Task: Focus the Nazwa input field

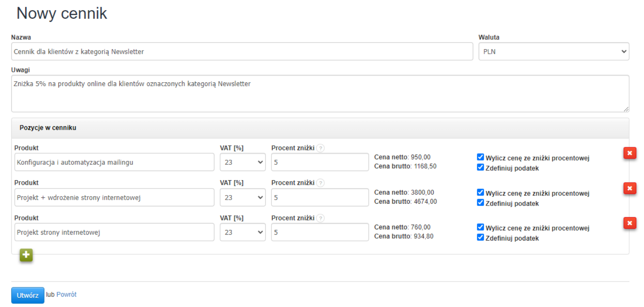Action: click(x=242, y=52)
